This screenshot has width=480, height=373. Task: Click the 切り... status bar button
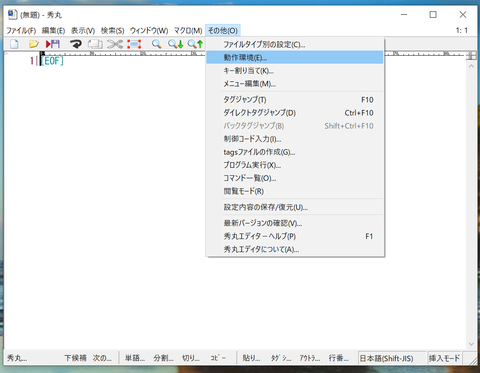(x=191, y=358)
